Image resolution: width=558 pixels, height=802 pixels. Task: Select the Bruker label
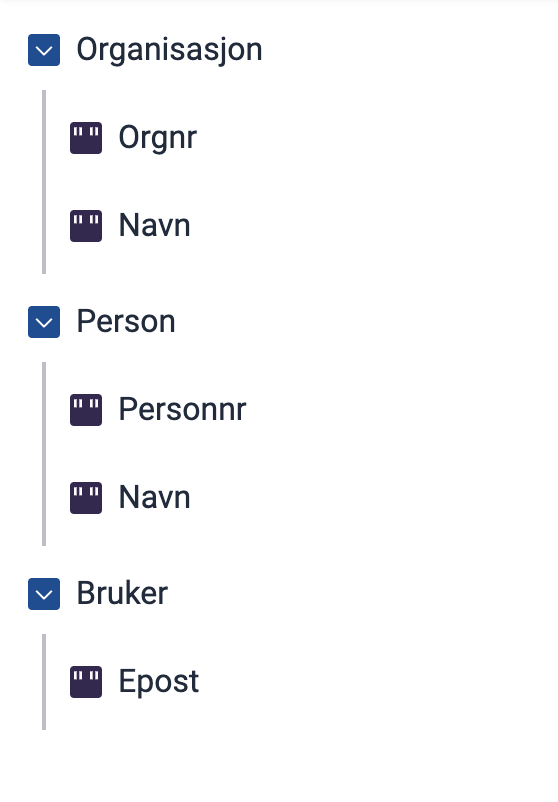click(122, 594)
